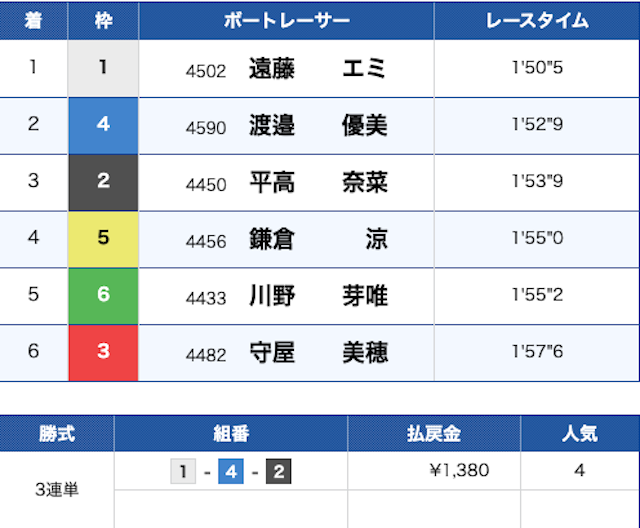
Task: Click the 3連単 bet type cell
Action: pyautogui.click(x=57, y=489)
